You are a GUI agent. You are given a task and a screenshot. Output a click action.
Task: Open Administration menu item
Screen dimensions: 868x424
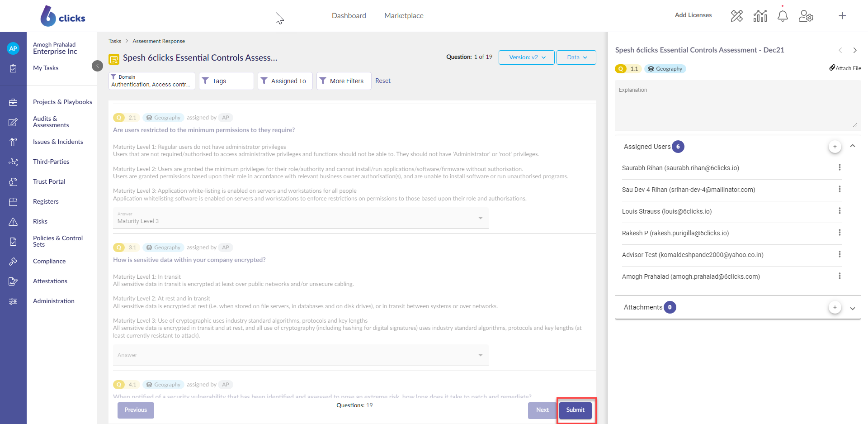tap(54, 301)
